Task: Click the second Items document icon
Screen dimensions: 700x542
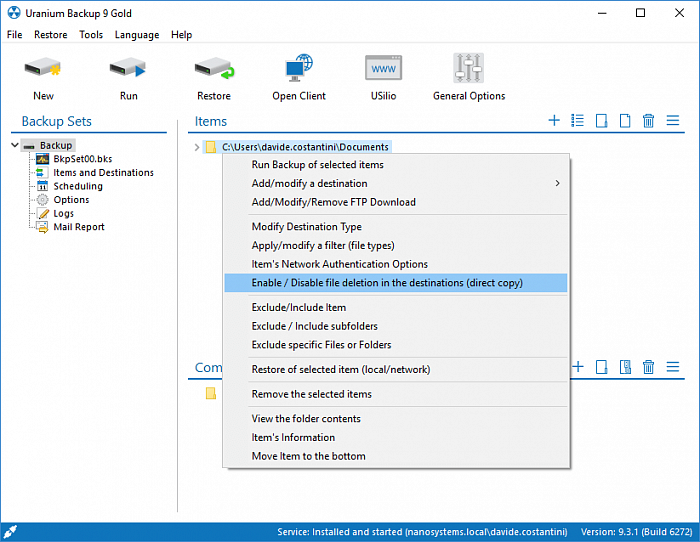Action: [625, 121]
